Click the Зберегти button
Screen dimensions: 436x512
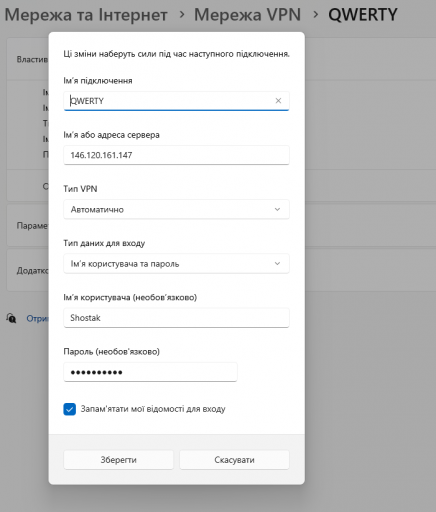[118, 460]
